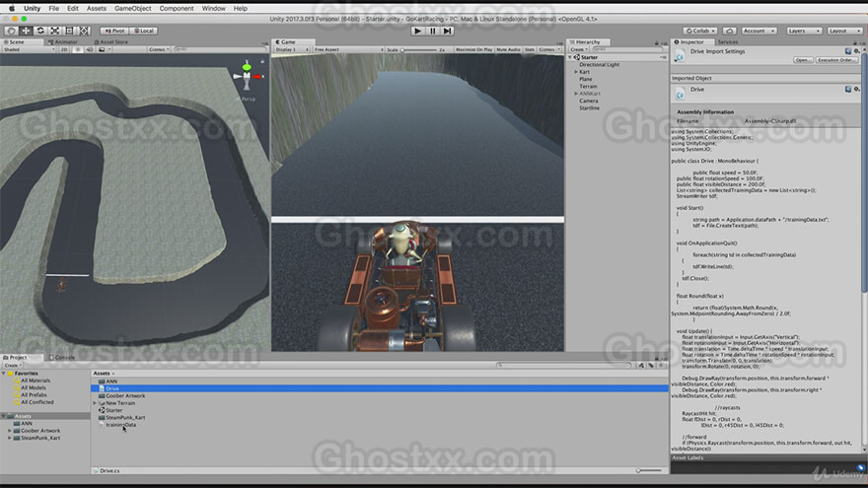Open the Apple menu
Screen dimensions: 868x488
point(12,8)
